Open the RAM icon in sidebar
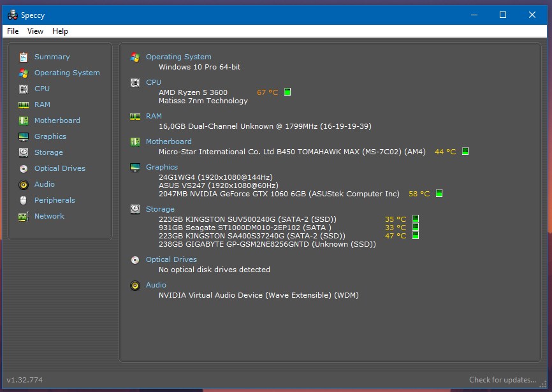The height and width of the screenshot is (392, 552). [24, 105]
